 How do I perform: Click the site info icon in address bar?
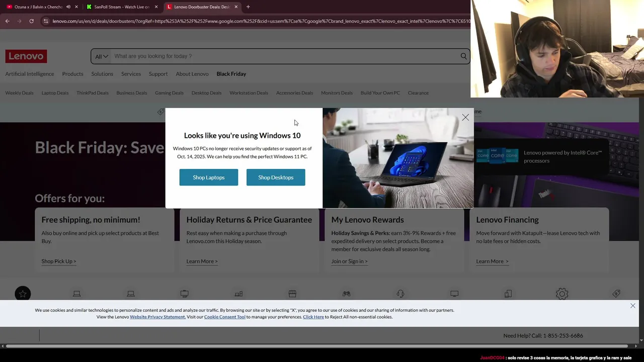46,21
